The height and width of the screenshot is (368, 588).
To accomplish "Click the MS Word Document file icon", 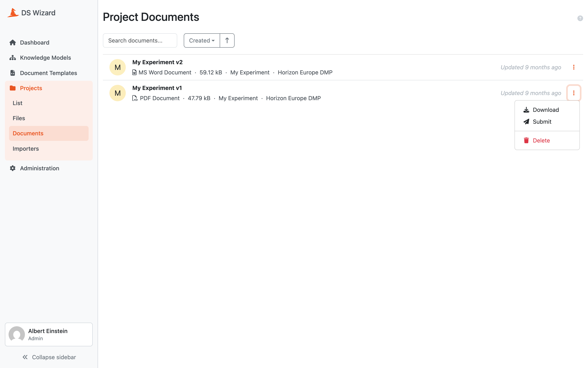I will (134, 72).
